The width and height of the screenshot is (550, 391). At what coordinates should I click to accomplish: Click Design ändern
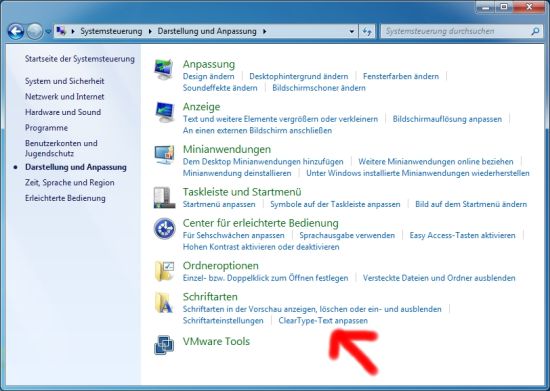208,76
